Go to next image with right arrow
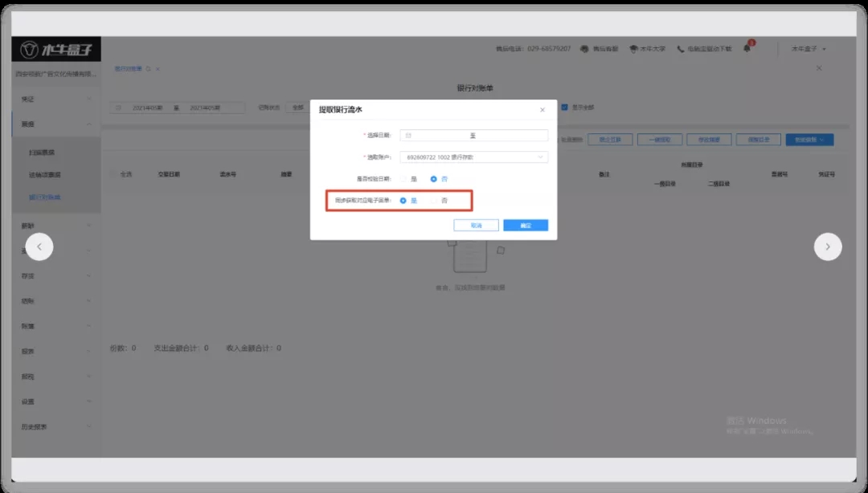This screenshot has width=868, height=493. 828,246
